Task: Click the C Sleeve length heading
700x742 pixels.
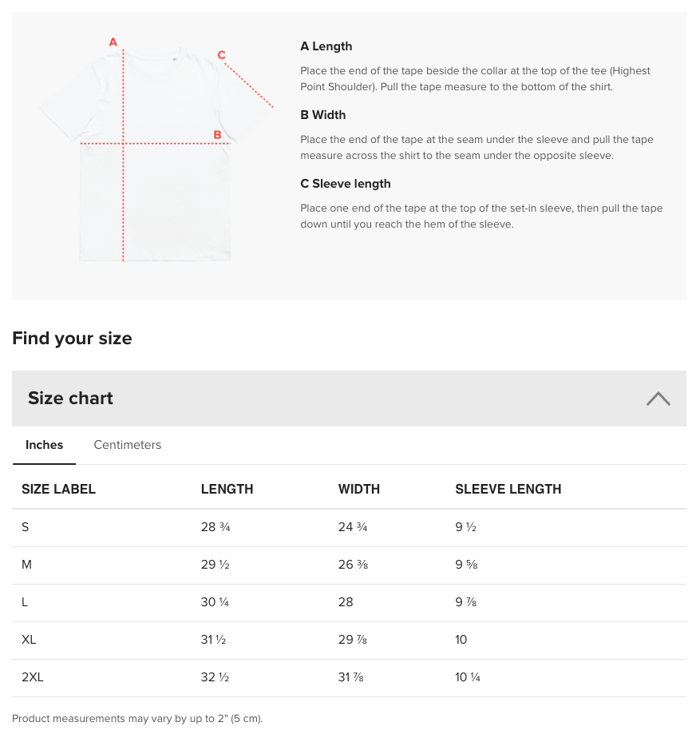Action: pyautogui.click(x=346, y=184)
